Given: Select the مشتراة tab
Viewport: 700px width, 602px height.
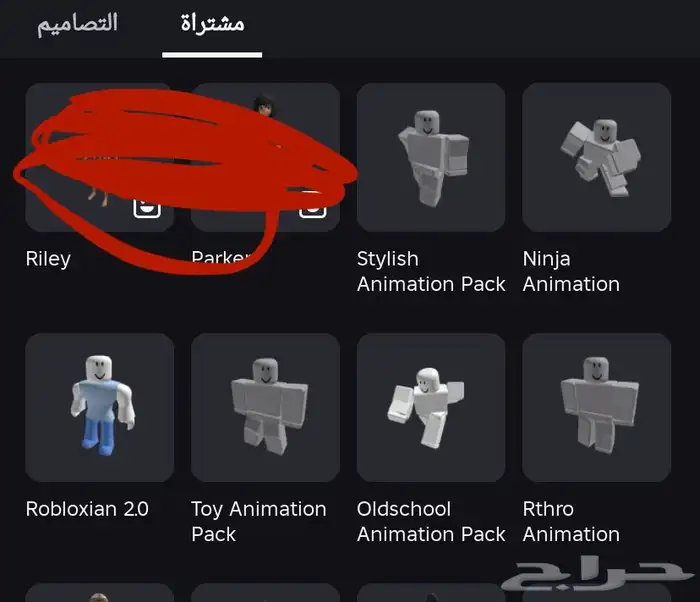Looking at the screenshot, I should [x=212, y=24].
